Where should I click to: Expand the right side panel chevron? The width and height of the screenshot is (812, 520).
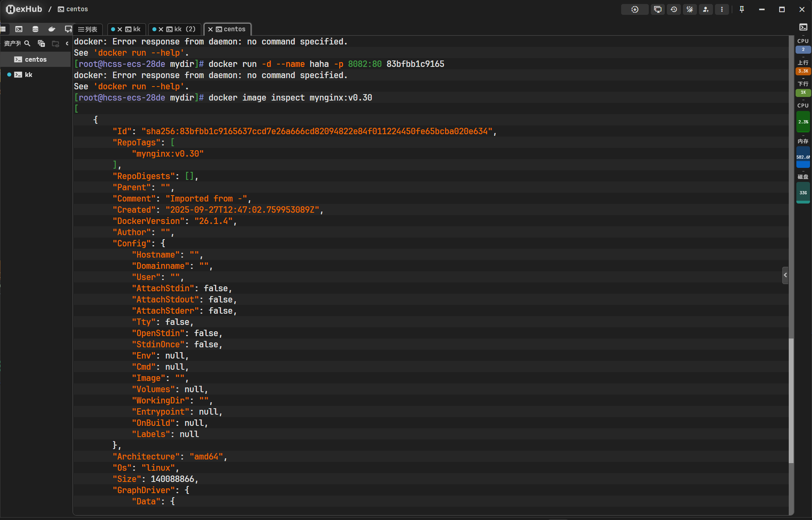click(785, 275)
